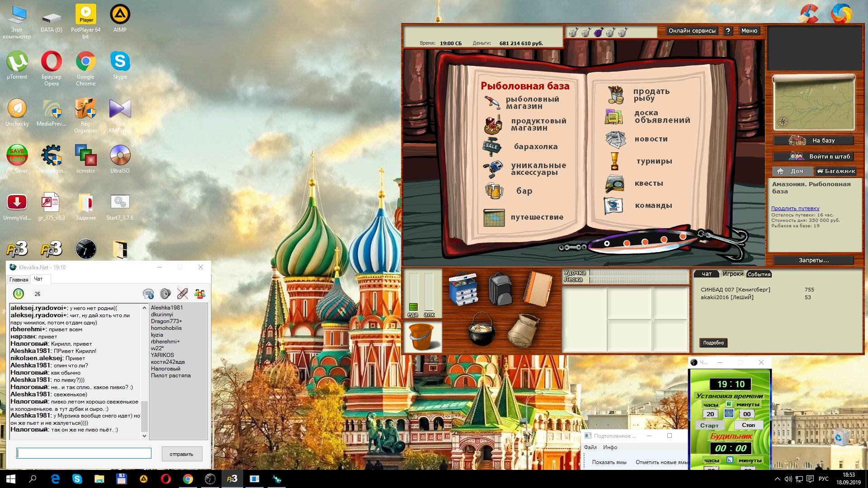Image resolution: width=868 pixels, height=488 pixels.
Task: Select the чат tab in game panel
Action: 707,274
